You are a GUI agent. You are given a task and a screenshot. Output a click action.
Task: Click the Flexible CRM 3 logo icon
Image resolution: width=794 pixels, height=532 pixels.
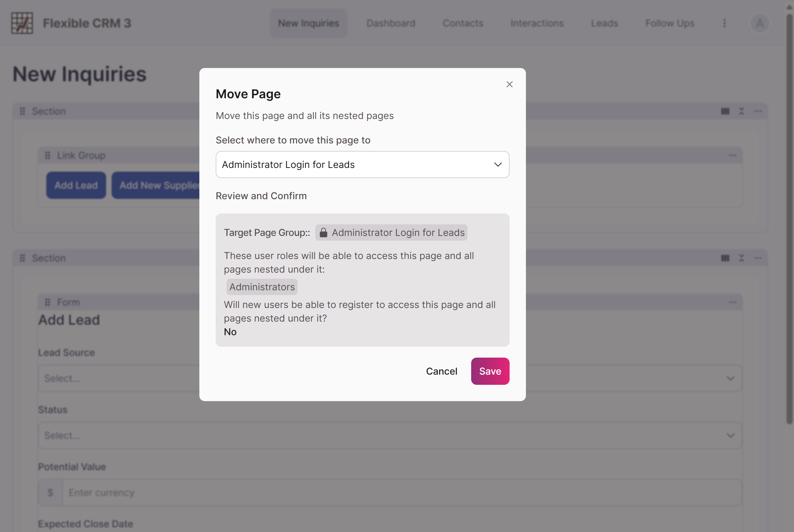click(22, 23)
